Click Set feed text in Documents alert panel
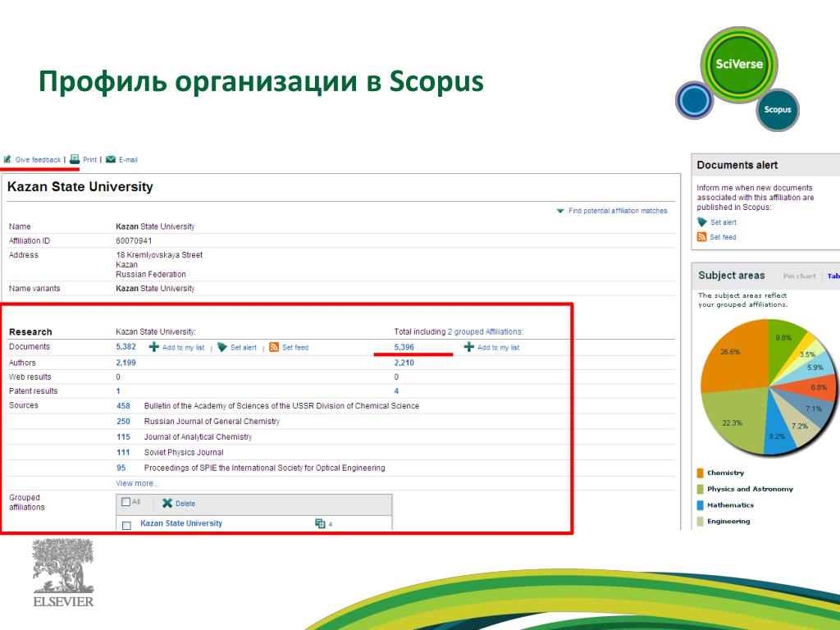The width and height of the screenshot is (840, 630). (x=723, y=237)
